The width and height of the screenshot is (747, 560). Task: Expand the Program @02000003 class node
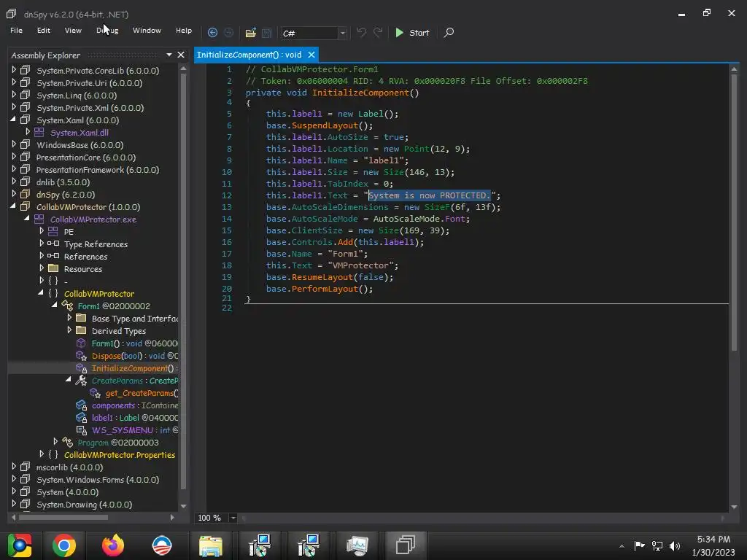55,441
